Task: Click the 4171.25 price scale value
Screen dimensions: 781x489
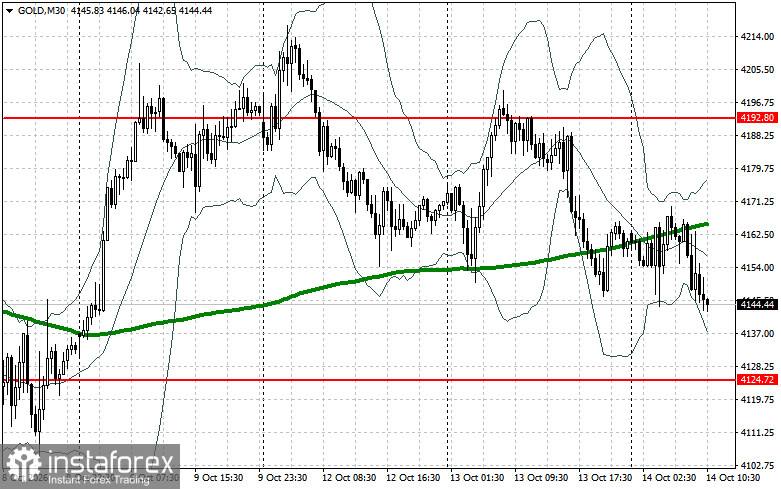Action: (x=757, y=202)
